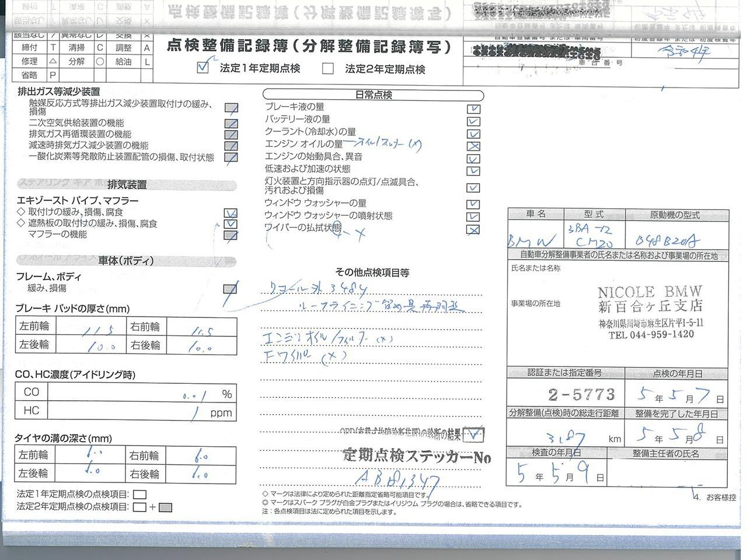
Task: Toggle the エンジンオイルの量 checkbox
Action: click(473, 146)
